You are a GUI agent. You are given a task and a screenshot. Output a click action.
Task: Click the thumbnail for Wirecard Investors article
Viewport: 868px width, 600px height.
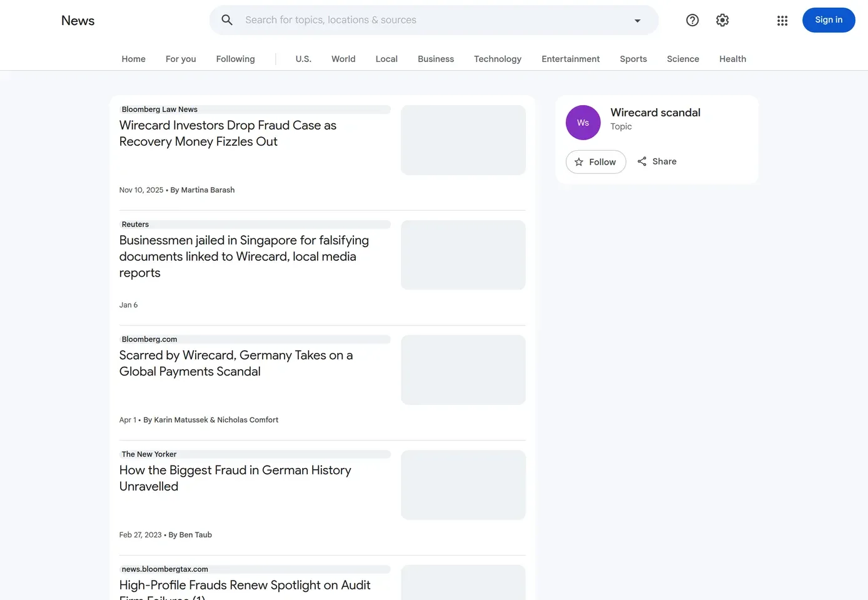tap(463, 140)
